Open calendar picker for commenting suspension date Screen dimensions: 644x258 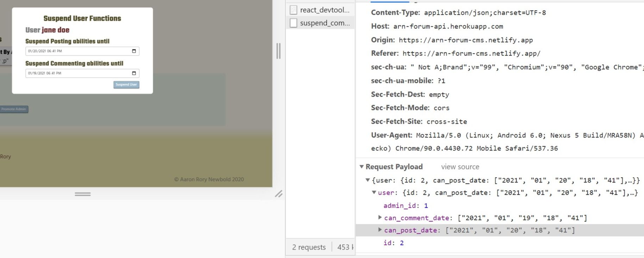point(134,73)
